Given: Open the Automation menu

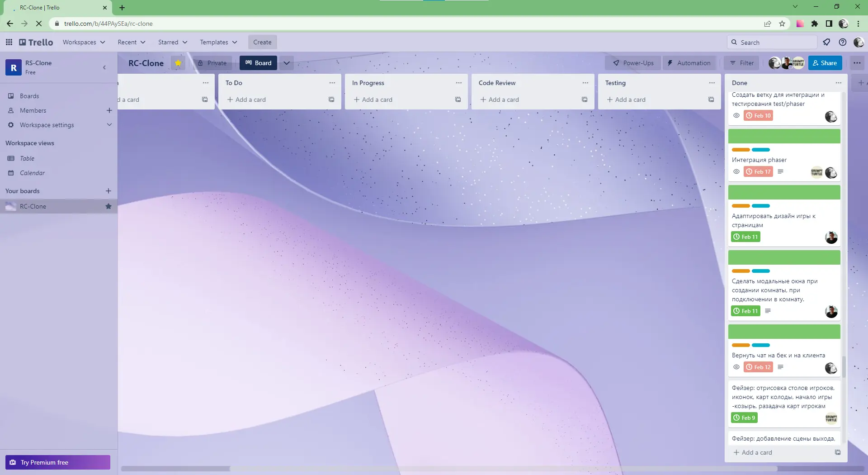Looking at the screenshot, I should pos(689,63).
